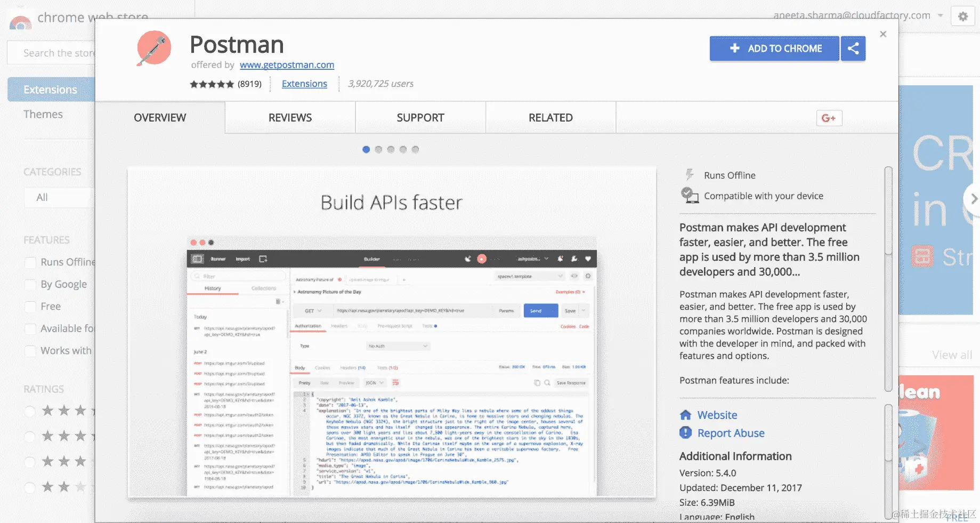
Task: Click the Additional Information heading
Action: pyautogui.click(x=735, y=456)
